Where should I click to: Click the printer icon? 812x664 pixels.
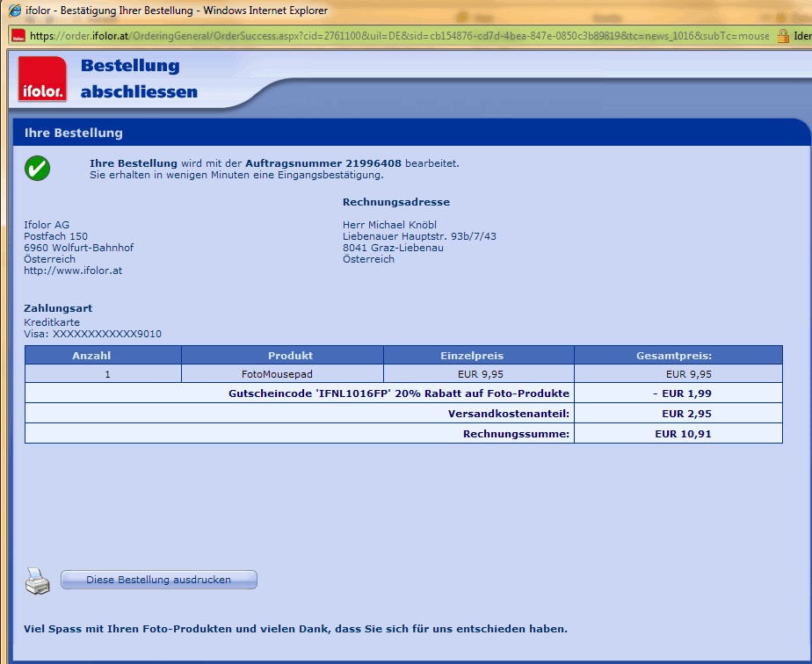pos(37,581)
